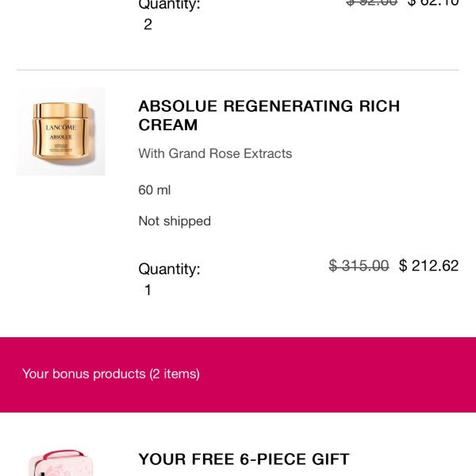Click the Your bonus products (2 items) text

pos(111,374)
